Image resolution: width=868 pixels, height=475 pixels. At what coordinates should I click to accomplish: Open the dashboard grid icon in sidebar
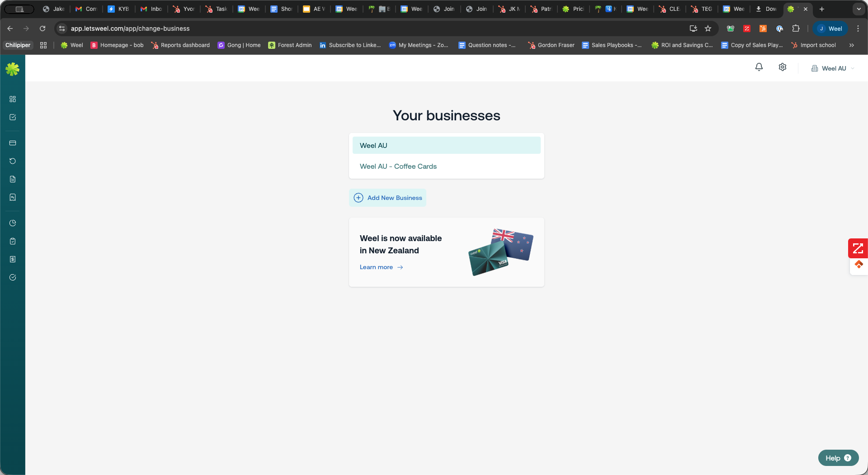pos(13,99)
